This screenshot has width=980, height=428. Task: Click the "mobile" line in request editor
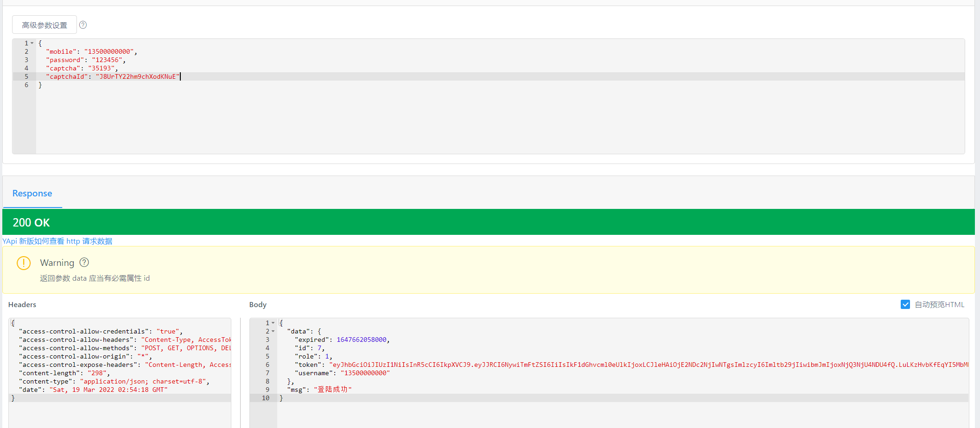click(x=91, y=51)
